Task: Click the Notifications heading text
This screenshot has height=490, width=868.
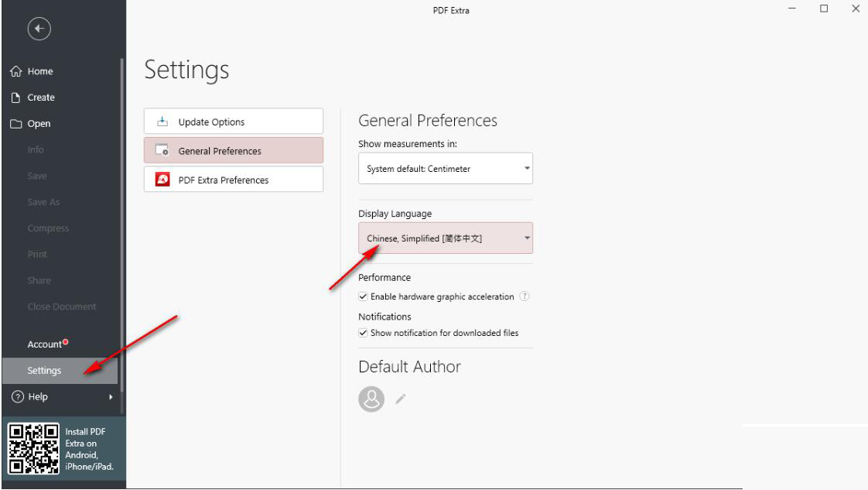Action: [384, 317]
